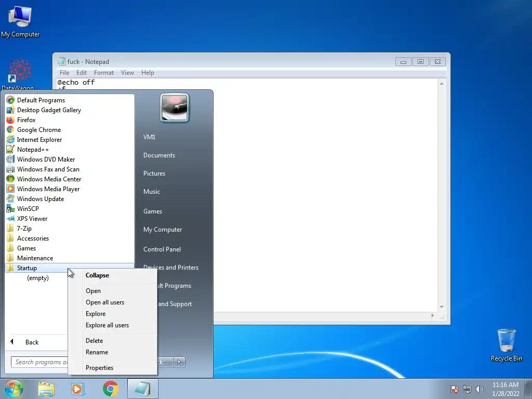532x399 pixels.
Task: Click the Notepad scroll down arrow
Action: (x=442, y=307)
